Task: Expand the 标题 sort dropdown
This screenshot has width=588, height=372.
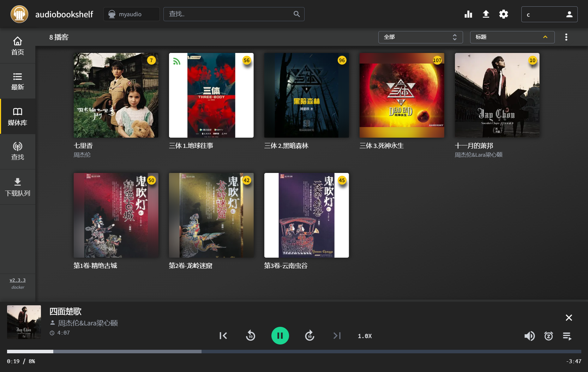Action: click(x=512, y=37)
